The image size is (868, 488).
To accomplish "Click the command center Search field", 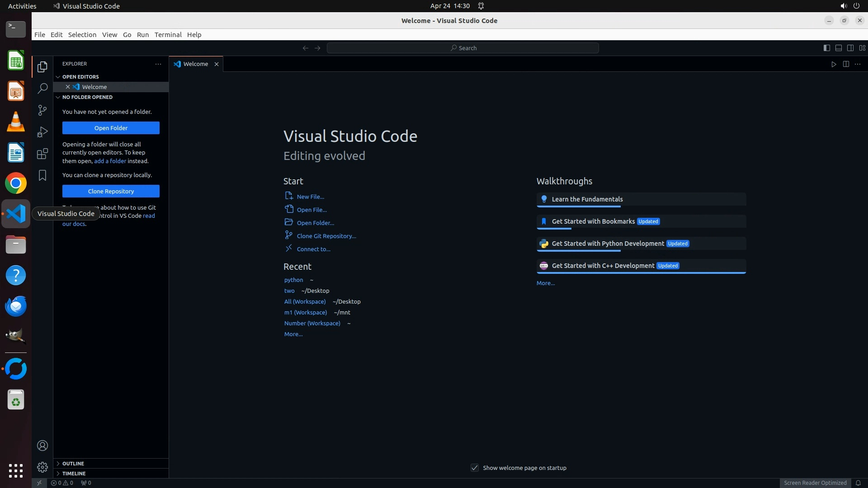I will (x=463, y=48).
